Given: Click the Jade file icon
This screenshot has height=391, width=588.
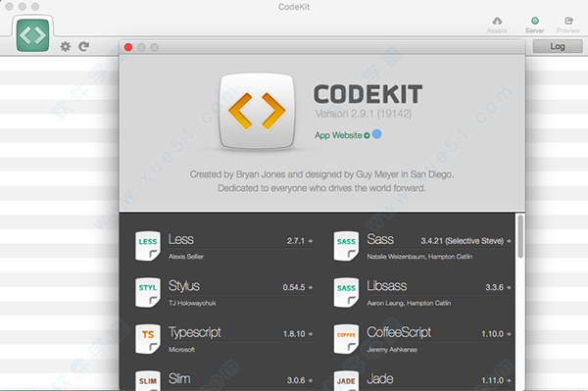Looking at the screenshot, I should click(x=346, y=380).
